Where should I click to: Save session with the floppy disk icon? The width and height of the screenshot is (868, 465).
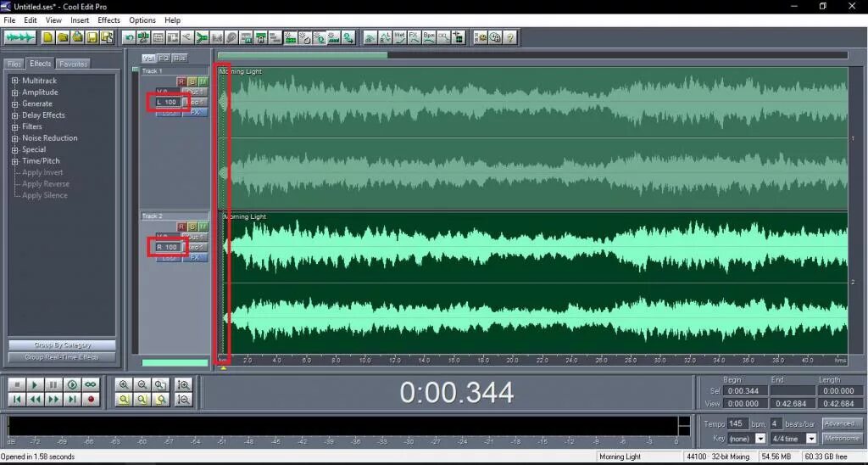(92, 37)
